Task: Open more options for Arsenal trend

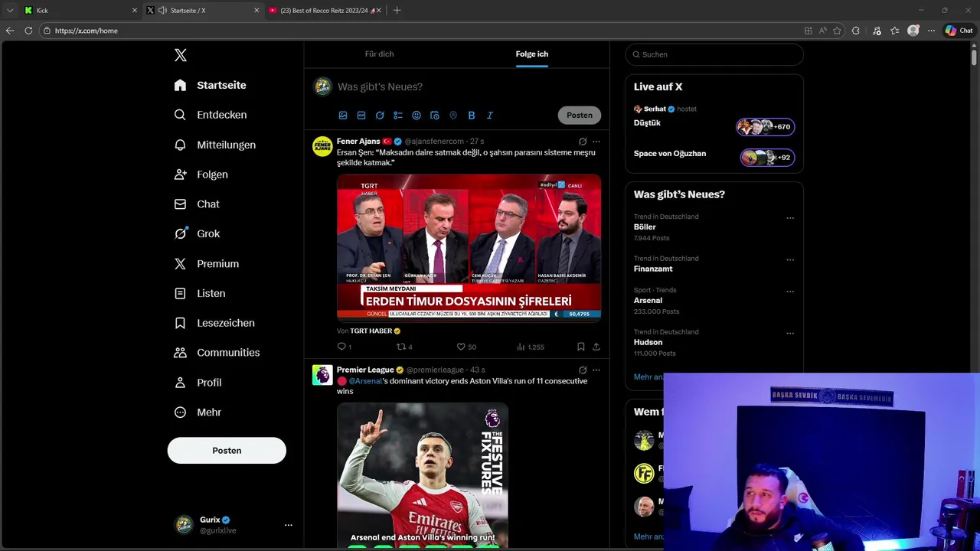Action: 790,292
